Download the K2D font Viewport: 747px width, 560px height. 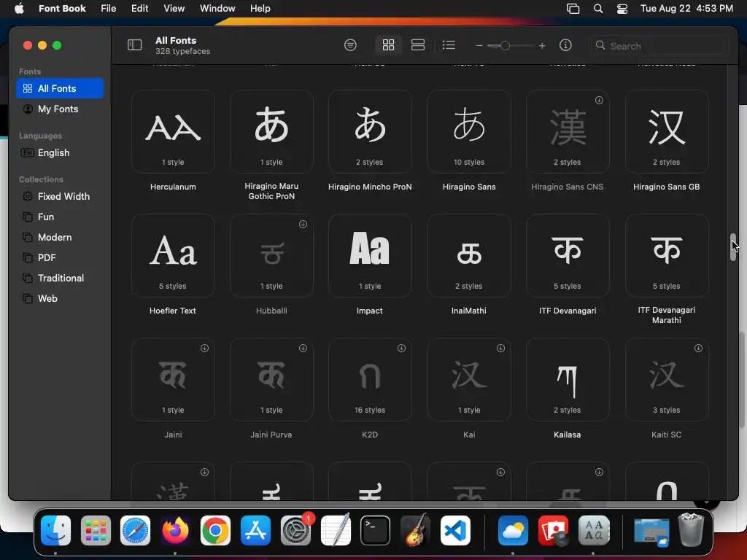(402, 349)
